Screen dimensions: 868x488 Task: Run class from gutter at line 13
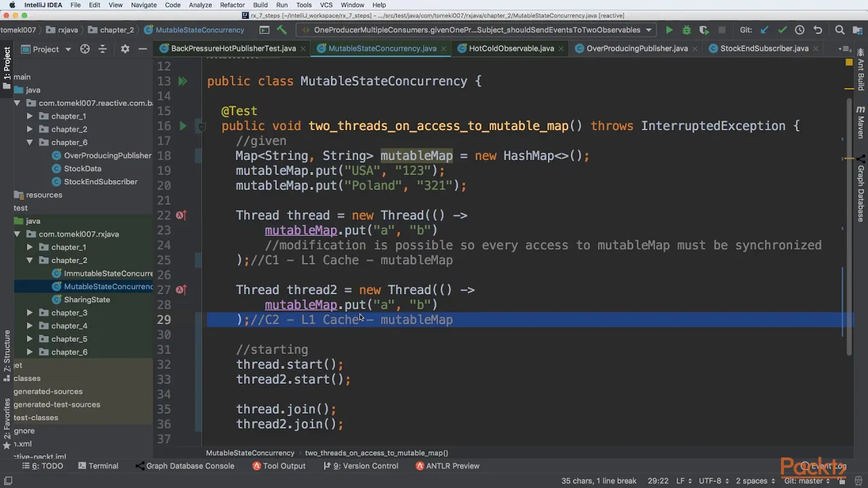182,81
